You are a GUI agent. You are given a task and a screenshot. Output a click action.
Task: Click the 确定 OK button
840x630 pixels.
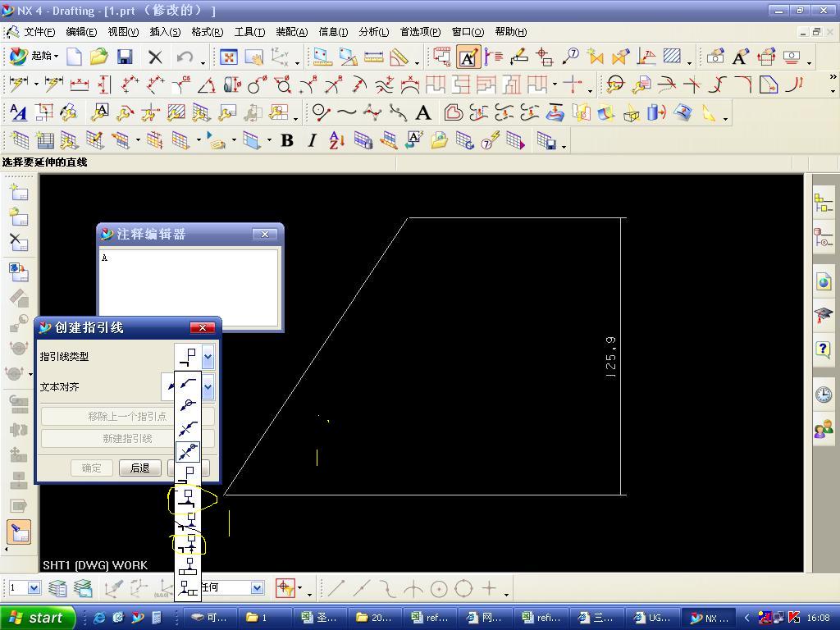92,468
